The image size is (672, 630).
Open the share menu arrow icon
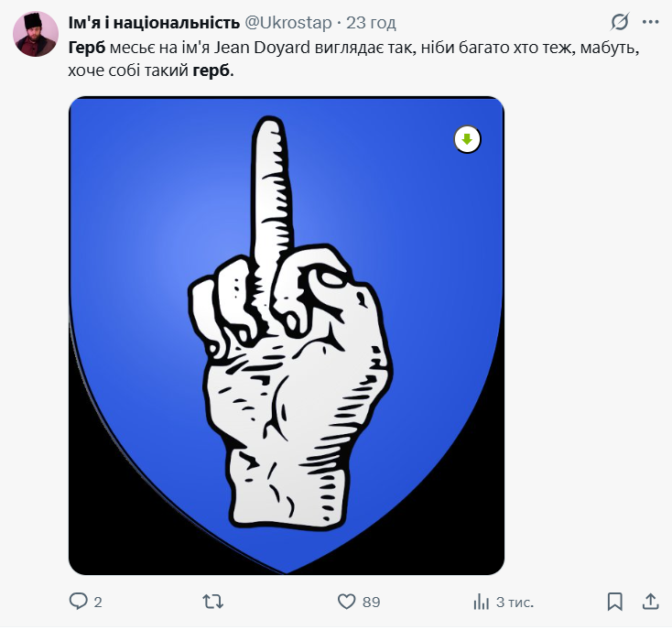point(650,602)
